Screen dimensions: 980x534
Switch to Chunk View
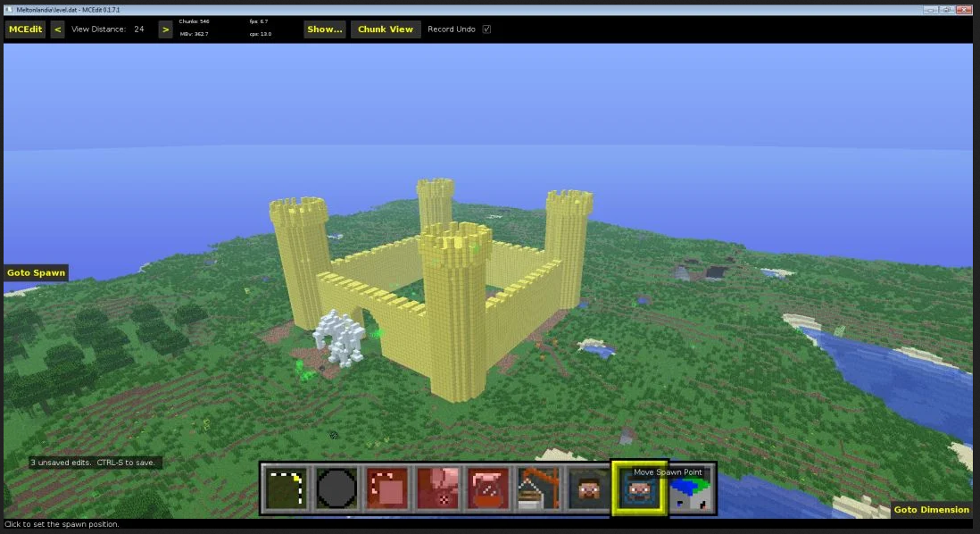[x=385, y=29]
